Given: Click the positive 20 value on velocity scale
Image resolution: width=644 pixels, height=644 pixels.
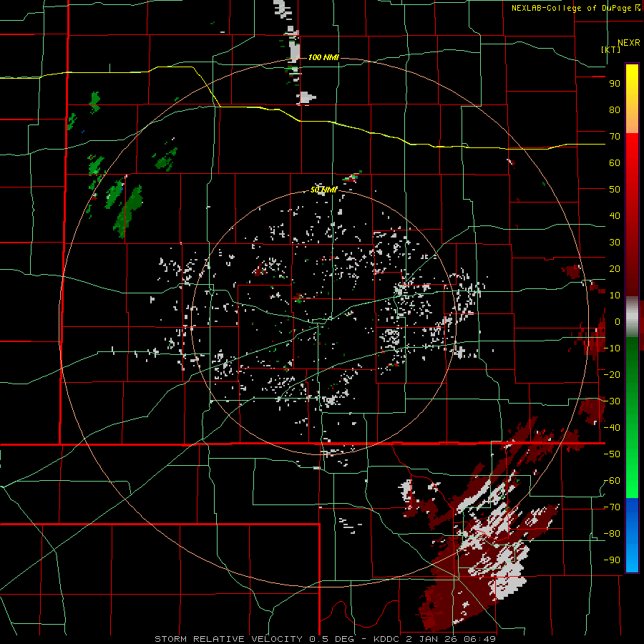Looking at the screenshot, I should point(615,269).
